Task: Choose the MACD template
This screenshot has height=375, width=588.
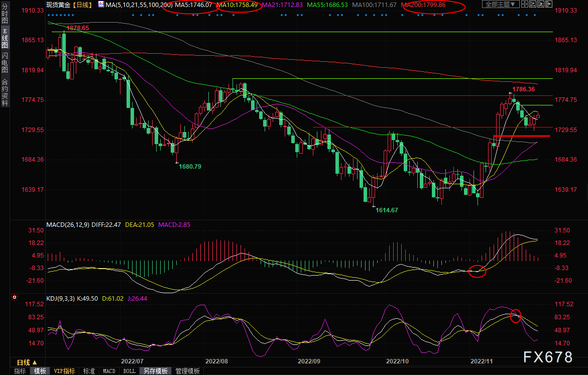Action: pos(109,371)
